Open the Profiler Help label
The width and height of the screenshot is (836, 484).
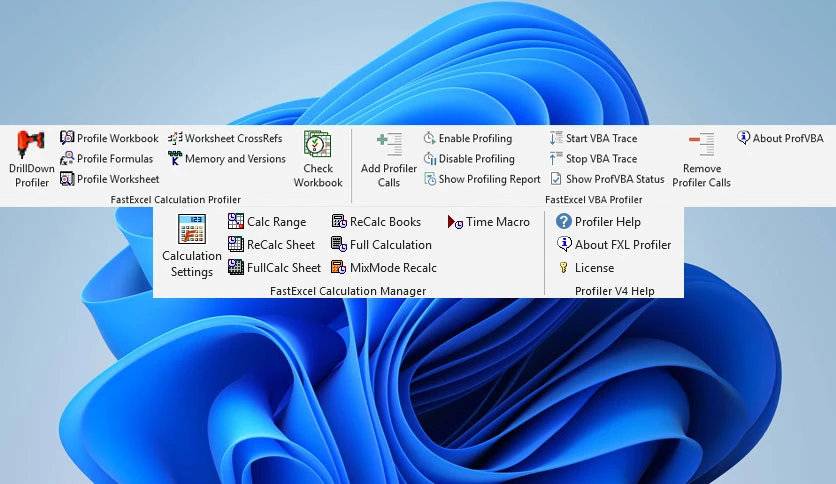click(607, 222)
